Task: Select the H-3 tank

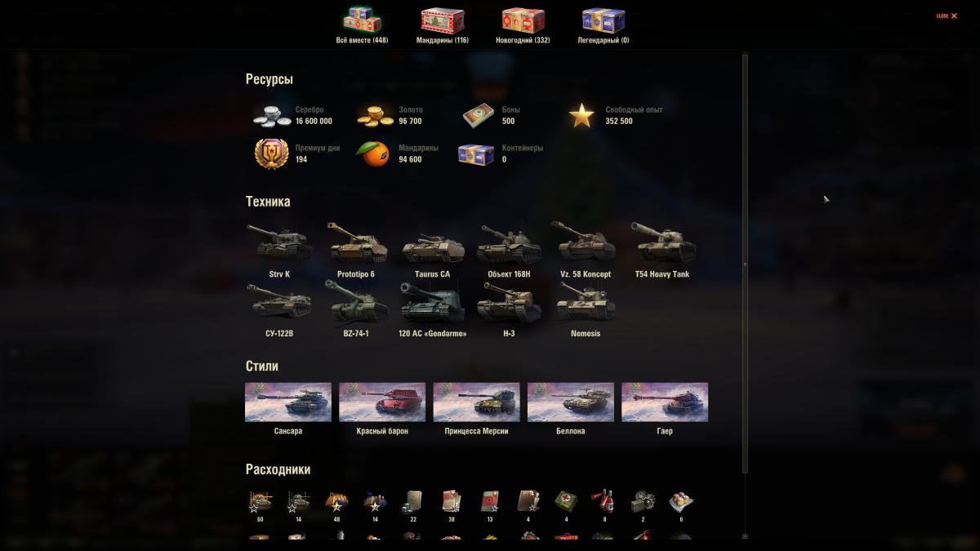Action: click(x=509, y=309)
